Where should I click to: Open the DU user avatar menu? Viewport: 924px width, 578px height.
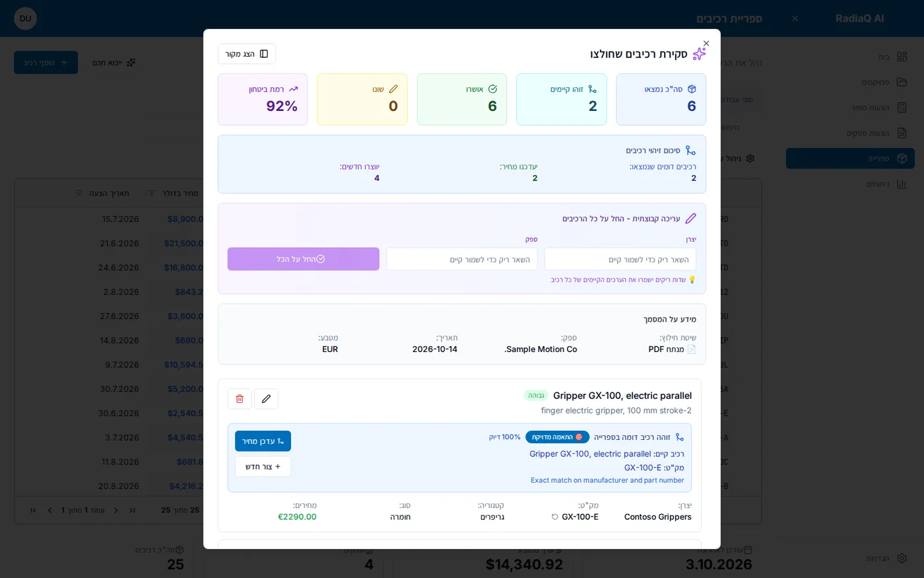point(25,18)
